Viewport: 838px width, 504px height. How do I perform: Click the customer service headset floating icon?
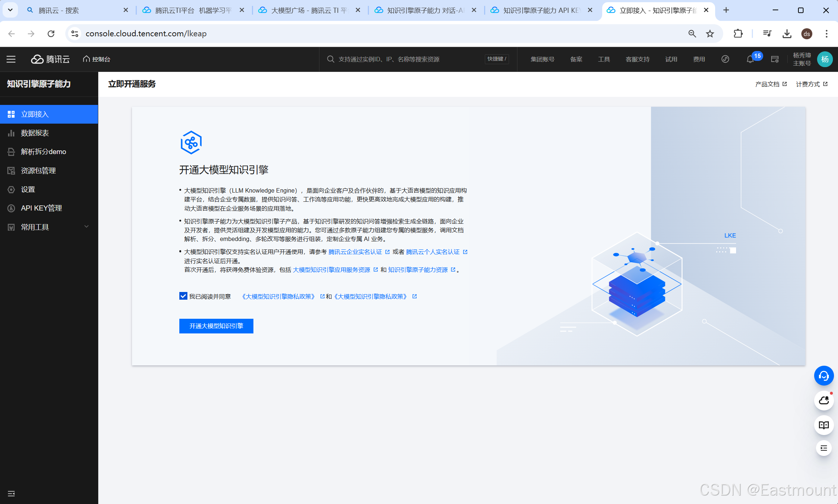(x=824, y=376)
